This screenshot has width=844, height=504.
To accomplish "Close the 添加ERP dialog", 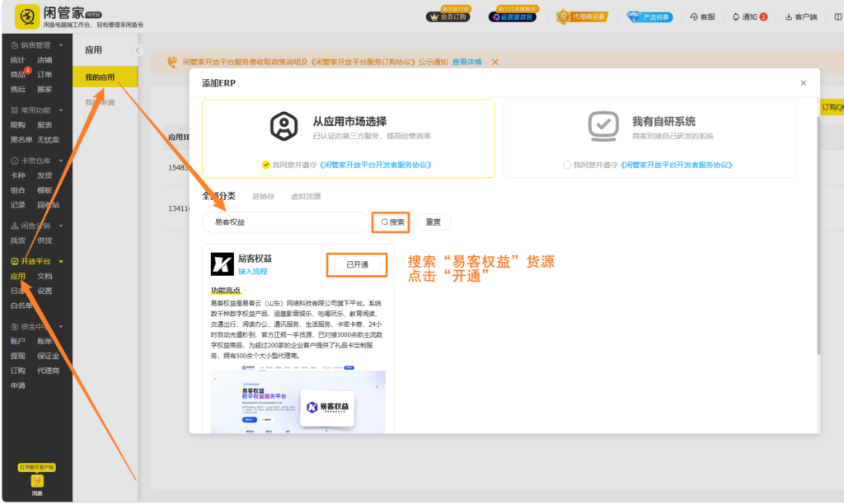I will [x=803, y=83].
